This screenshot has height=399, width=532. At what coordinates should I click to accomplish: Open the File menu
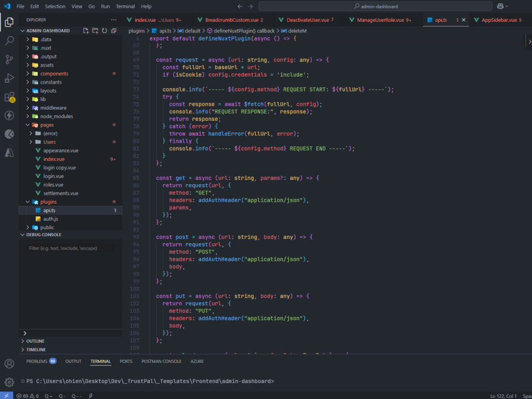click(20, 6)
